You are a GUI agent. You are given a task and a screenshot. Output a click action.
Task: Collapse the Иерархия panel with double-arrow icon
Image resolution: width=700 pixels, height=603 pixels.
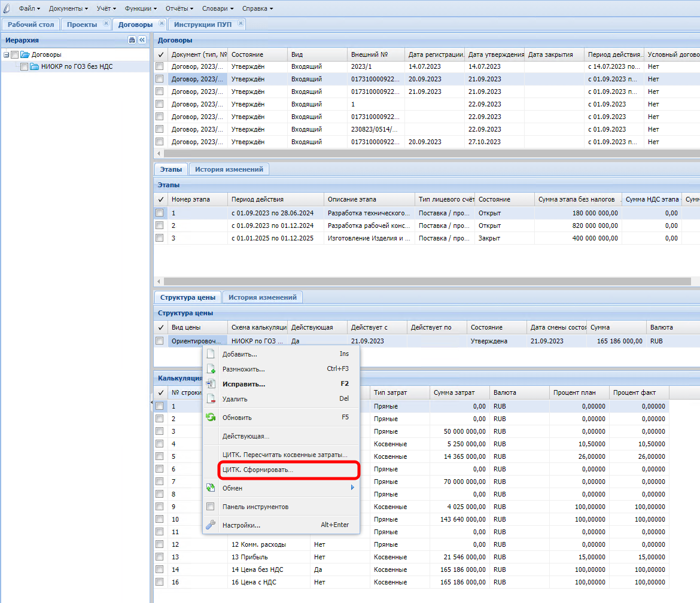tap(142, 40)
